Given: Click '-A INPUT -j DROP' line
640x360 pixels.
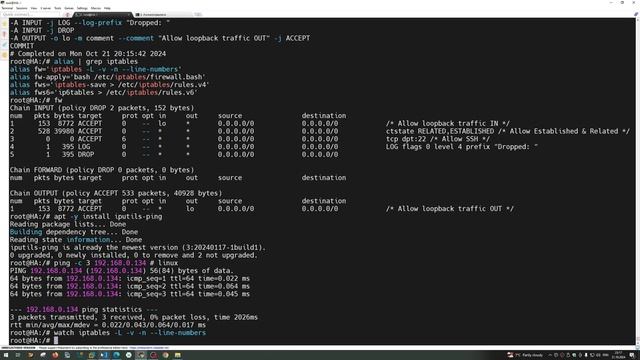Looking at the screenshot, I should point(42,30).
